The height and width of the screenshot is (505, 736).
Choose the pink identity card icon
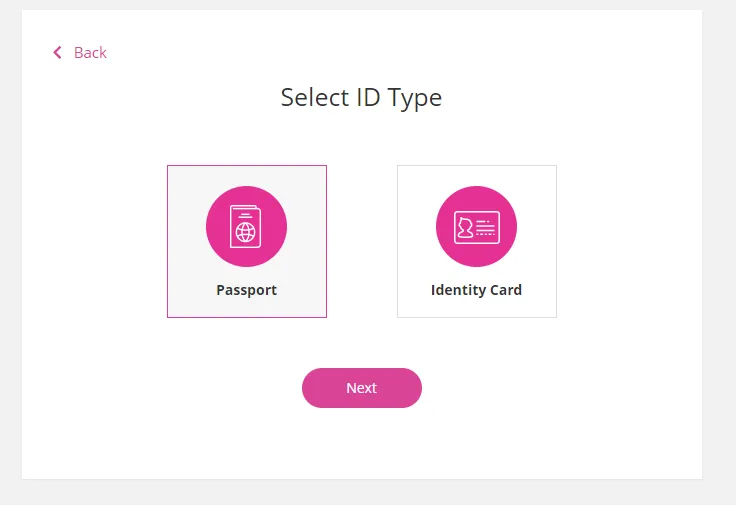(x=476, y=227)
